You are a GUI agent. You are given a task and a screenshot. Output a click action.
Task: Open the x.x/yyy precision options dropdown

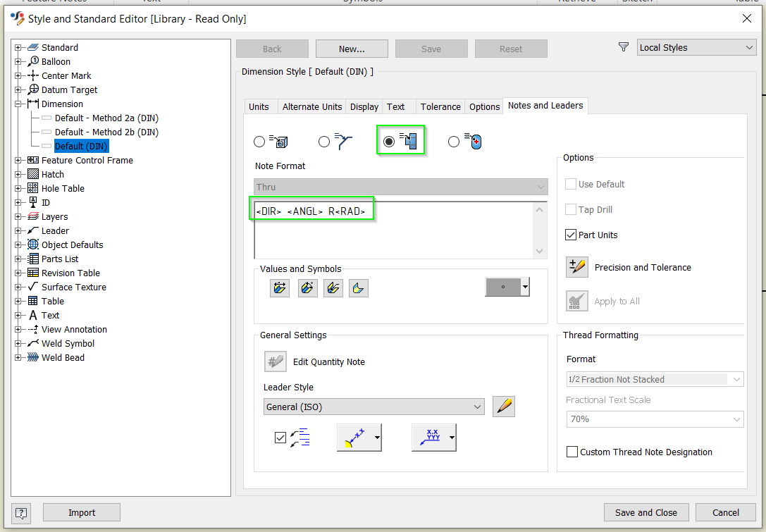click(x=452, y=438)
